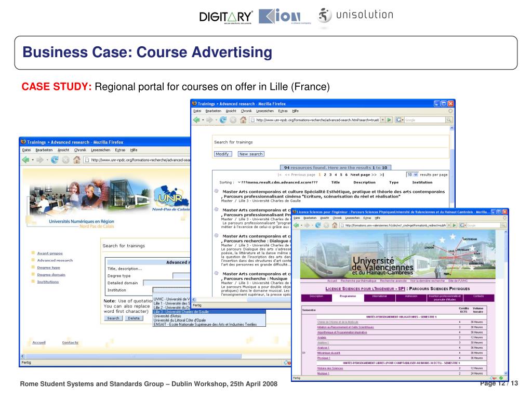Open the Datei menu in the search results window
532x399 pixels.
coord(197,111)
